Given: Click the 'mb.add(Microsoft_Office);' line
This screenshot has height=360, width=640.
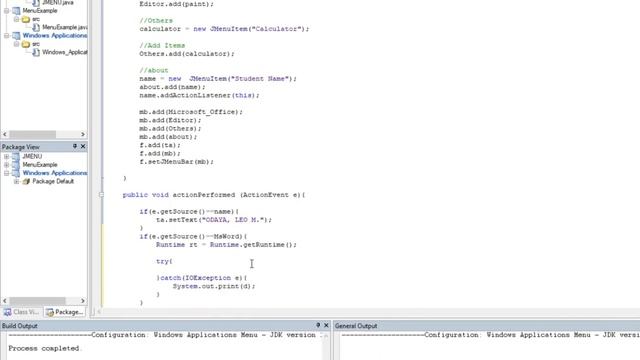Looking at the screenshot, I should click(191, 112).
